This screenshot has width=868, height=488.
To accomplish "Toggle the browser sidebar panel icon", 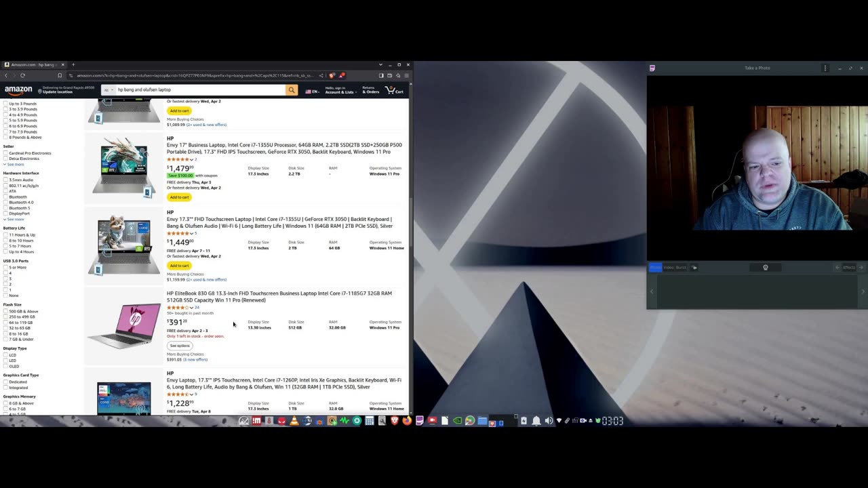I will pyautogui.click(x=381, y=75).
